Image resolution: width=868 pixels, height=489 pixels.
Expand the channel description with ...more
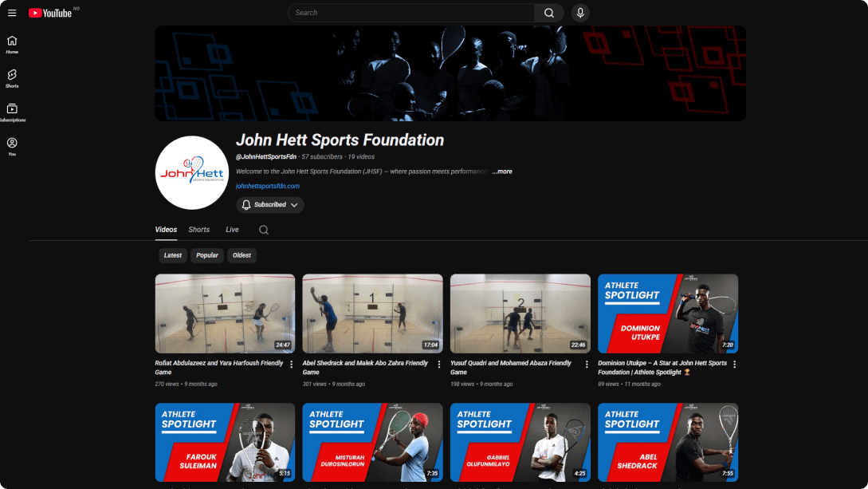tap(501, 171)
